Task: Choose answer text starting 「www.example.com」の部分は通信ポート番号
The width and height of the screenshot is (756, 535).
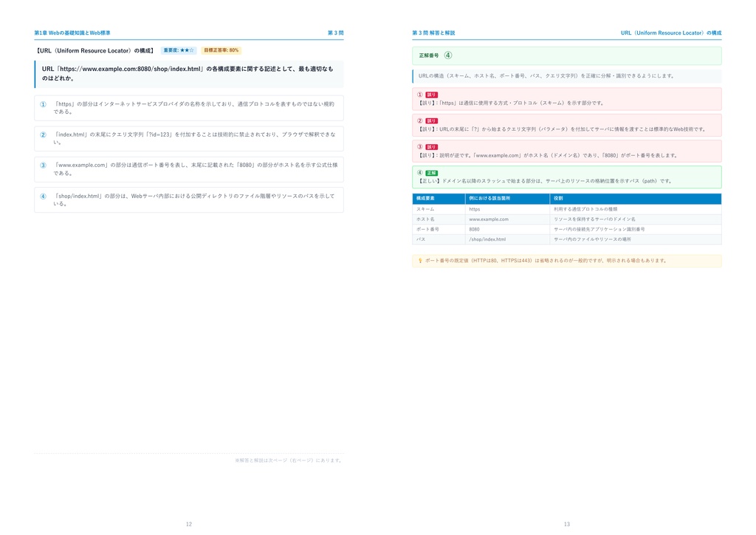Action: point(195,168)
